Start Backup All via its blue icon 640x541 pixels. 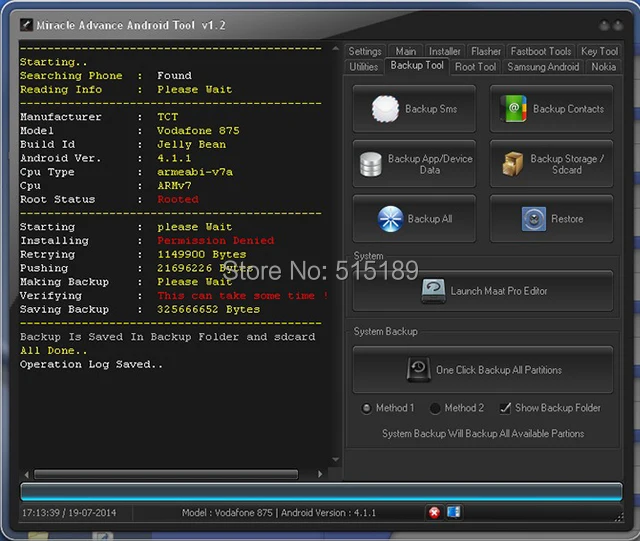tap(390, 219)
